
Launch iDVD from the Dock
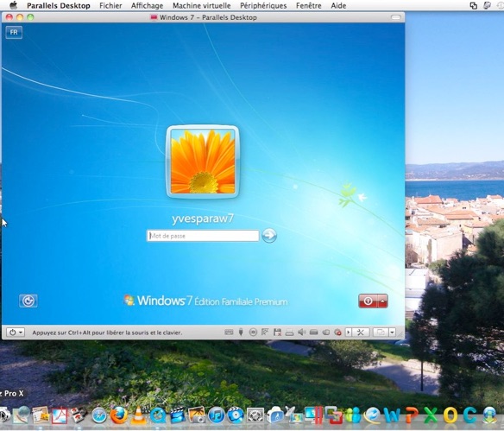[236, 415]
